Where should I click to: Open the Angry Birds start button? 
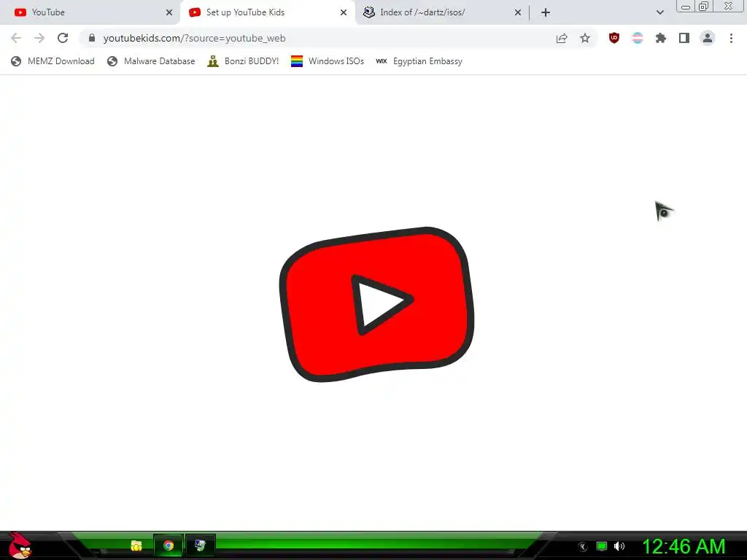(x=19, y=545)
